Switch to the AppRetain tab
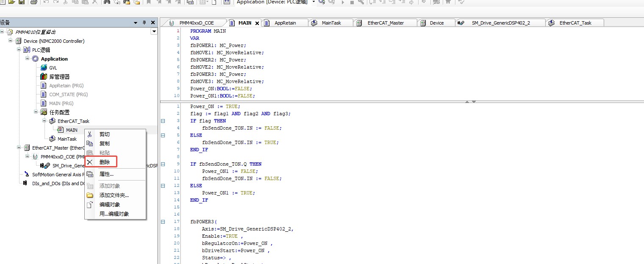The width and height of the screenshot is (644, 264). tap(285, 23)
